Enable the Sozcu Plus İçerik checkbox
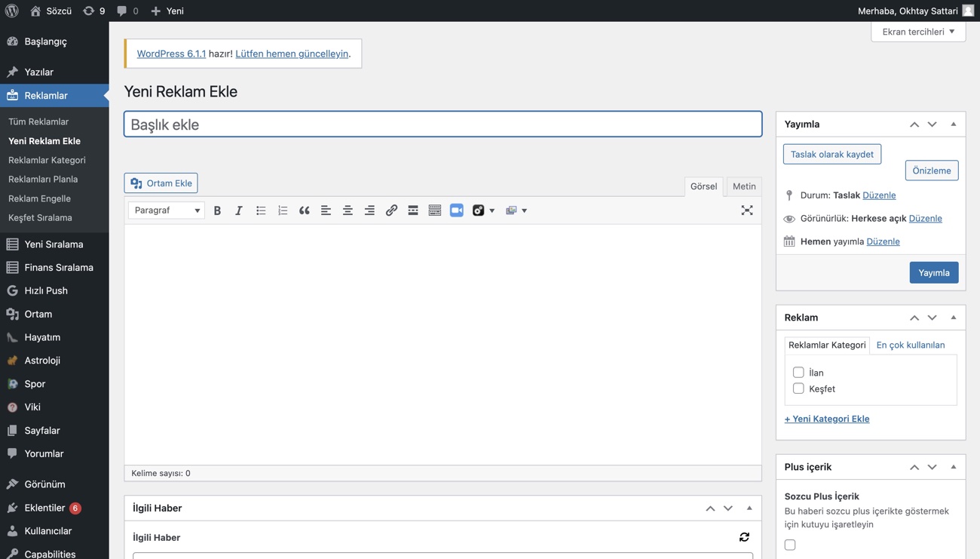This screenshot has width=980, height=559. 790,545
